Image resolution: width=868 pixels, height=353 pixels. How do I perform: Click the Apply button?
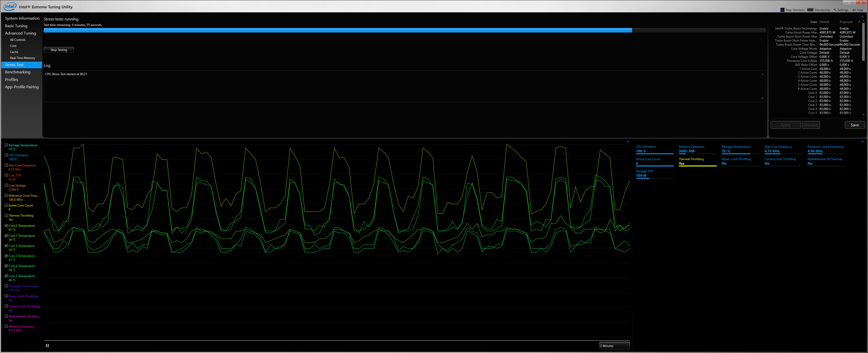785,125
